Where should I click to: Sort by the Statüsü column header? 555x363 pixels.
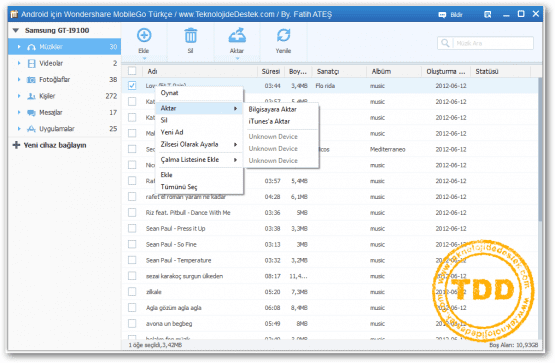(500, 71)
